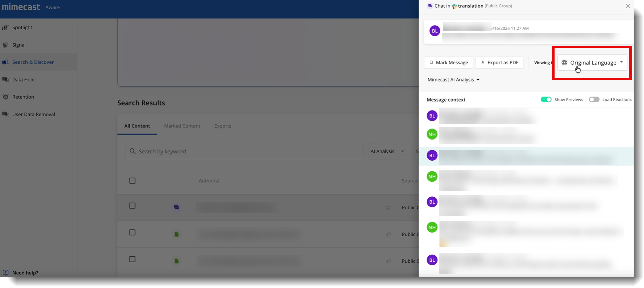Enable the Load Reactions toggle
This screenshot has width=644, height=288.
coord(594,99)
